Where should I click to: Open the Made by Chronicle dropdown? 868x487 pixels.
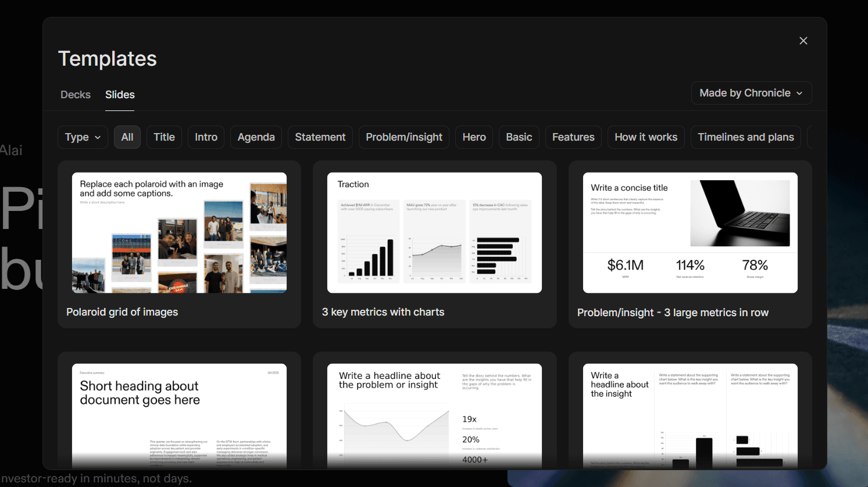coord(751,93)
